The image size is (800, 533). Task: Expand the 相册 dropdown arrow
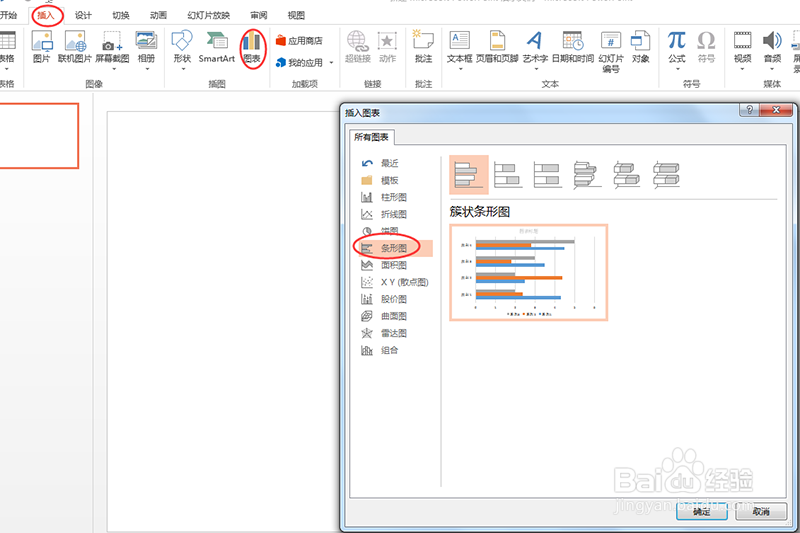[147, 69]
